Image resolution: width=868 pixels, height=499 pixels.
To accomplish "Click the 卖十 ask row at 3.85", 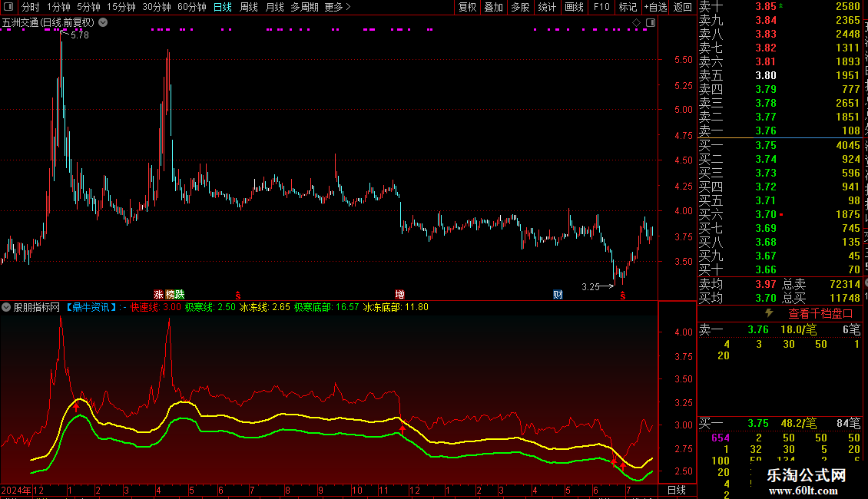I will pos(780,7).
